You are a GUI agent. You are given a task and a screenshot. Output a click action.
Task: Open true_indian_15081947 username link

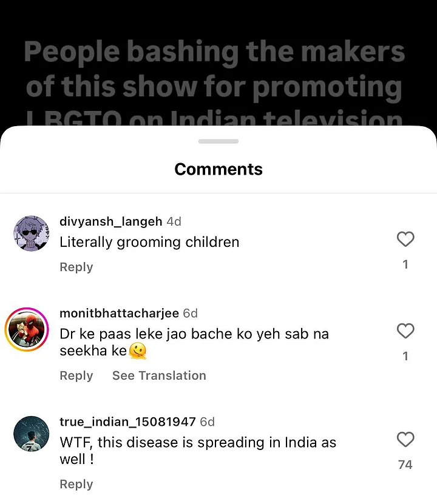[127, 422]
